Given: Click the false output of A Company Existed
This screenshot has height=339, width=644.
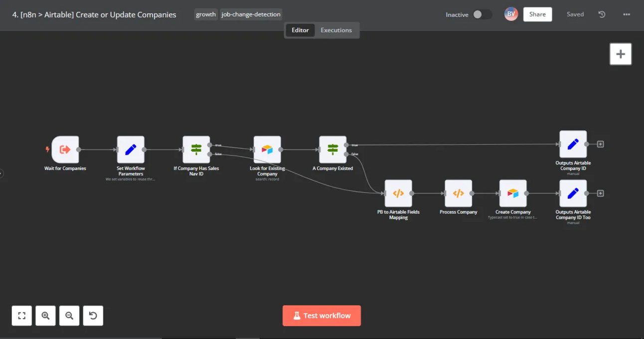Looking at the screenshot, I should [x=346, y=154].
